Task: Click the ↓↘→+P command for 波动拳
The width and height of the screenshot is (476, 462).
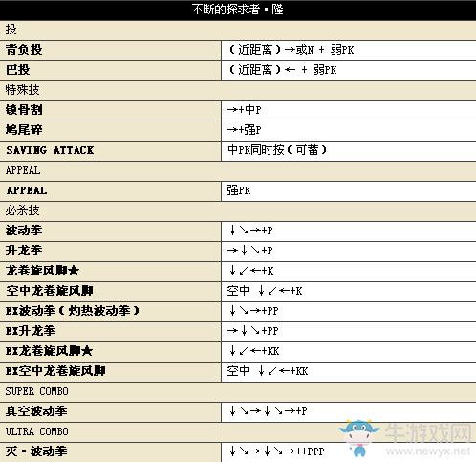Action: coord(251,231)
